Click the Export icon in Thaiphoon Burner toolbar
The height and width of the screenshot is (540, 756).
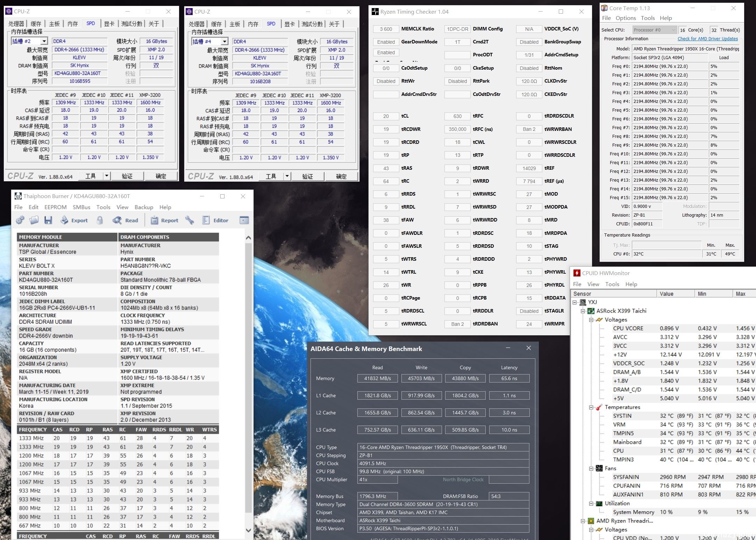point(64,220)
